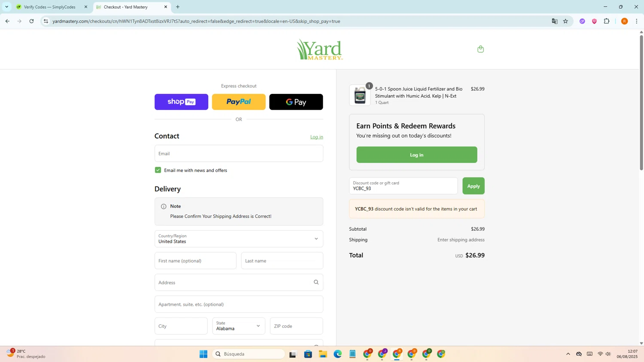Screen dimensions: 644x362
Task: Close the Checkout - Yard Mastery tab
Action: 166,7
